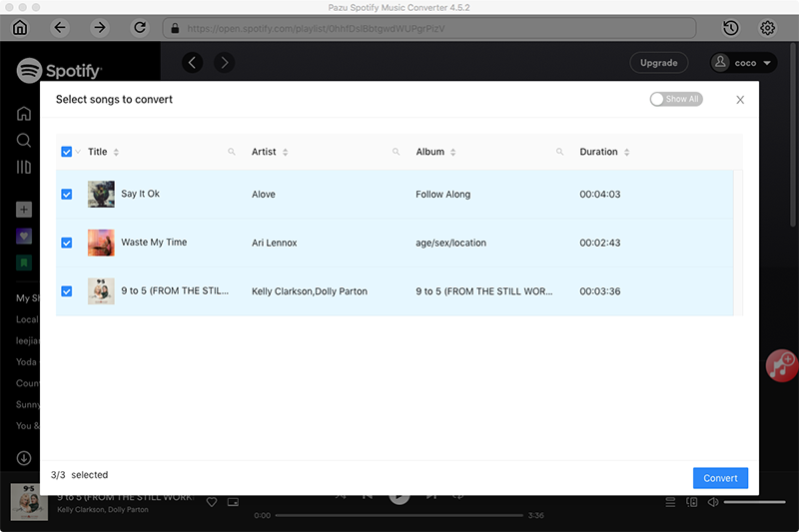Viewport: 799px width, 532px height.
Task: Open settings gear icon
Action: (768, 28)
